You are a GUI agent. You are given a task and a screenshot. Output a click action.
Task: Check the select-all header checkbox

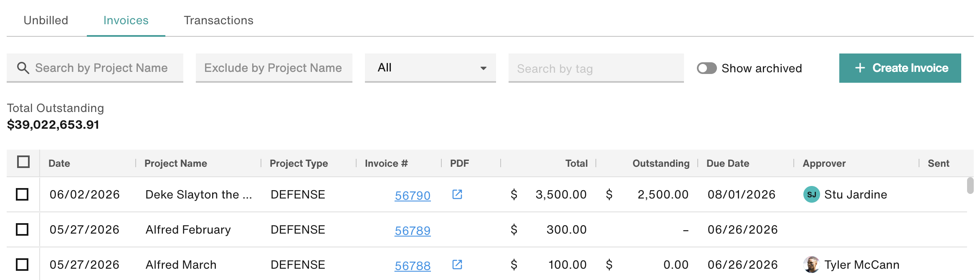tap(23, 162)
